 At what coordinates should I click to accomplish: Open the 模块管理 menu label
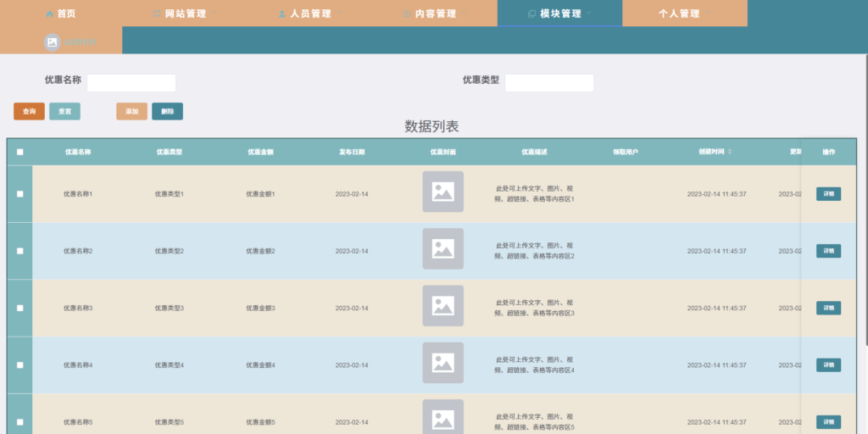coord(561,14)
